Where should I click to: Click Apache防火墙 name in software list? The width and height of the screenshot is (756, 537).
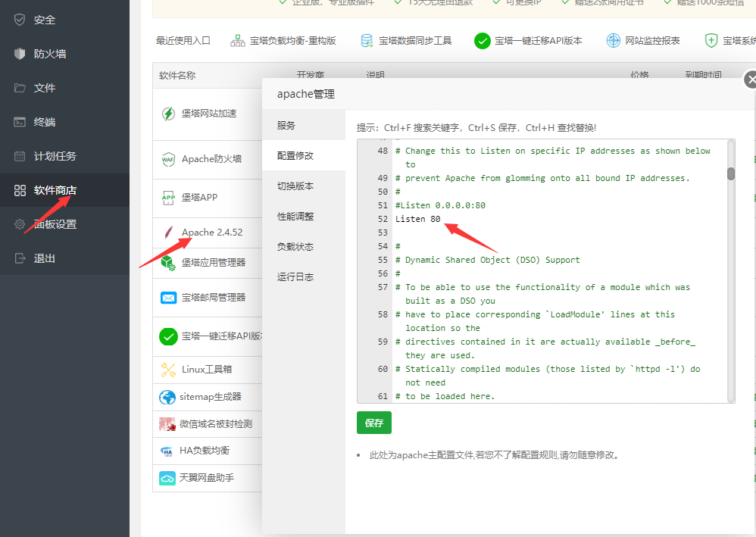click(211, 159)
